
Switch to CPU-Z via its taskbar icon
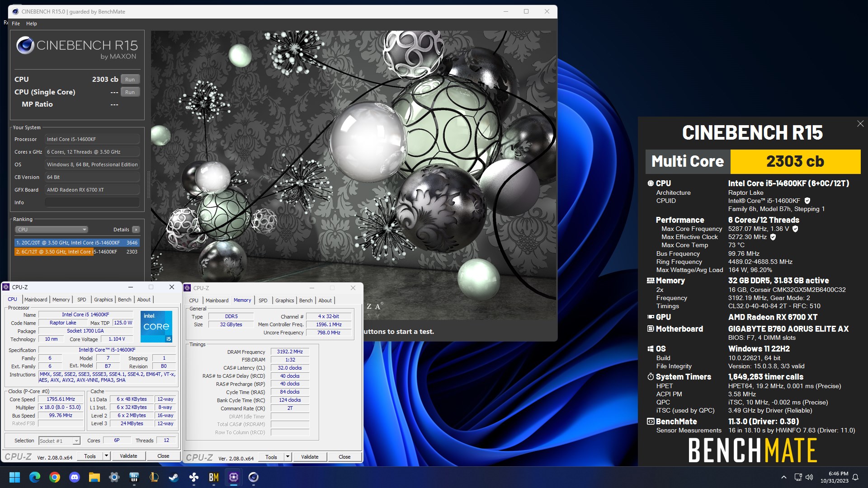point(234,477)
